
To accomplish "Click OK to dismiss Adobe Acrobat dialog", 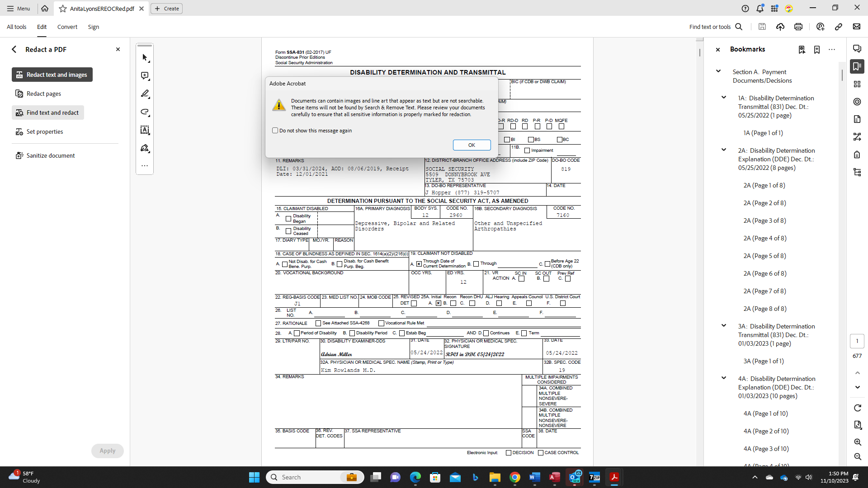I will 472,145.
